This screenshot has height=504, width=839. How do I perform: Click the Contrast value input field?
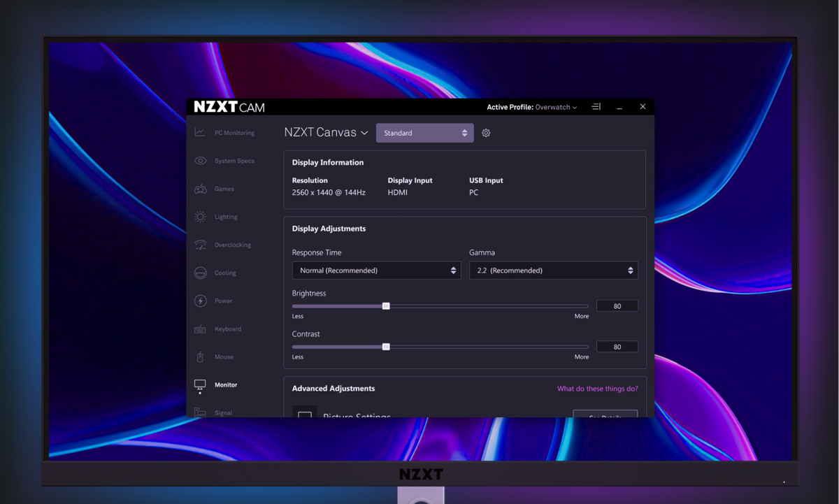coord(617,347)
